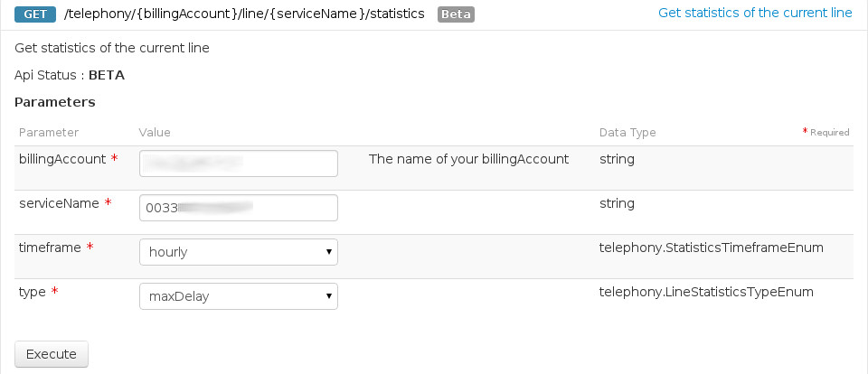Image resolution: width=868 pixels, height=374 pixels.
Task: Click the telephony.LineStatisticsTypeEnum data type
Action: pyautogui.click(x=706, y=292)
